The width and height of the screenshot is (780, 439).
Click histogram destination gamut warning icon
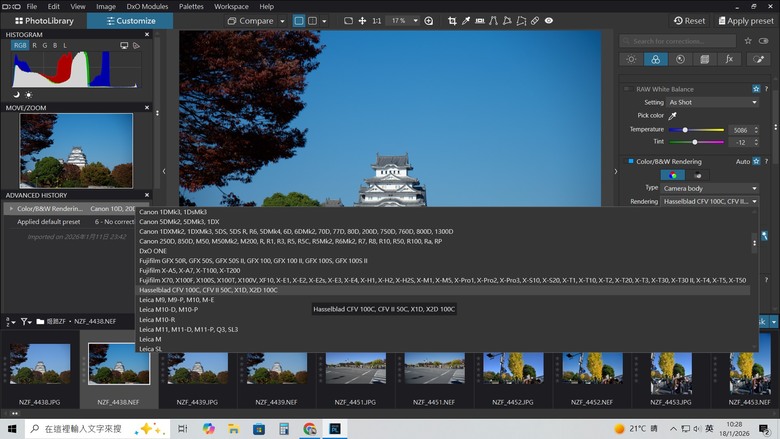[136, 45]
